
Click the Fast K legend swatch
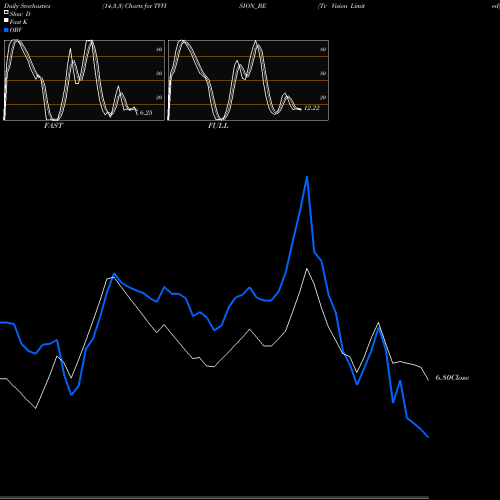[x=6, y=20]
